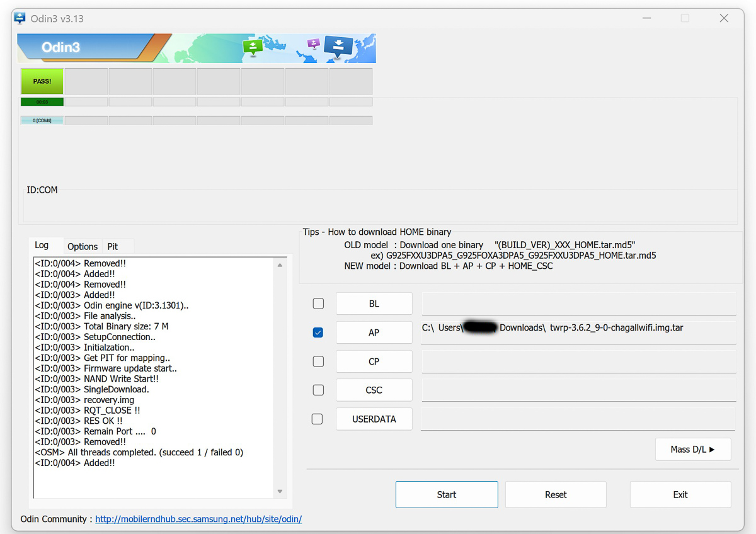756x534 pixels.
Task: Click the USERDATA file path field
Action: coord(578,419)
